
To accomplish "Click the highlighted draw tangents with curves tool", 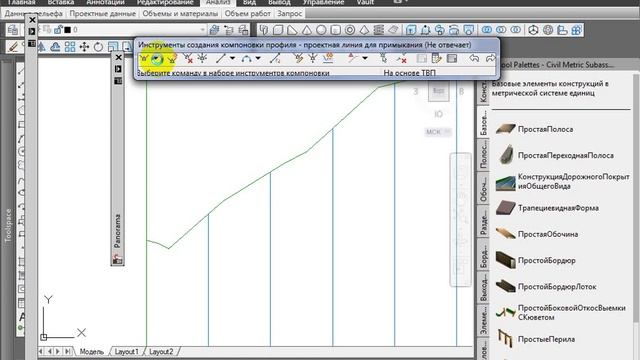I will [157, 59].
